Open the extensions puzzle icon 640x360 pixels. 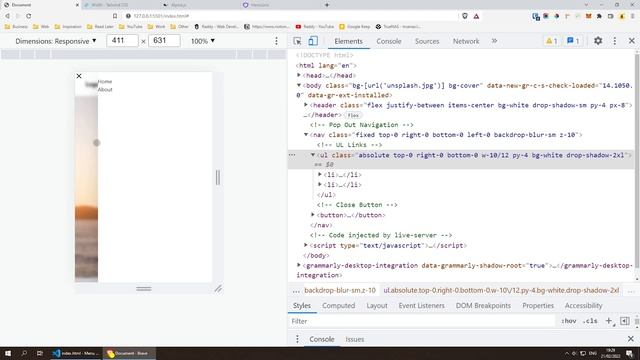[599, 16]
